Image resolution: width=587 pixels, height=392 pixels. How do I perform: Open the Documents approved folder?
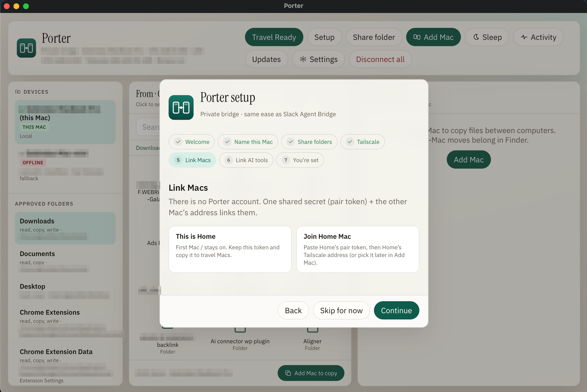point(65,261)
